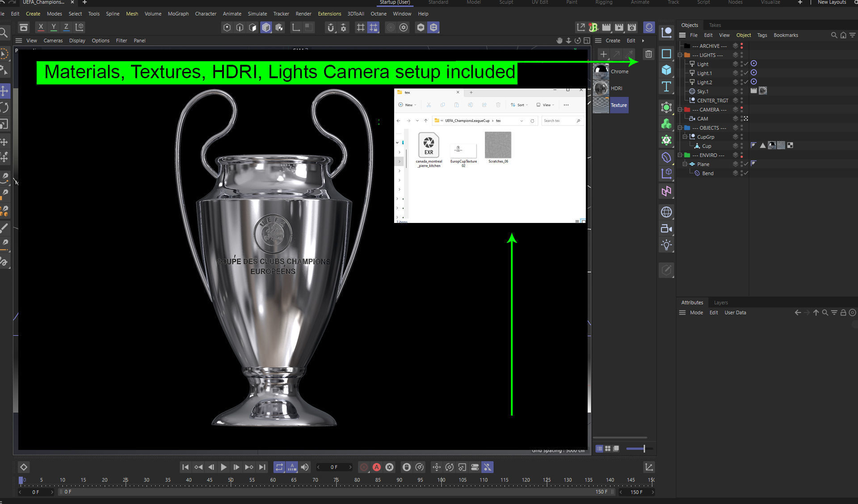
Task: Expand material manager menu arrow
Action: 643,41
